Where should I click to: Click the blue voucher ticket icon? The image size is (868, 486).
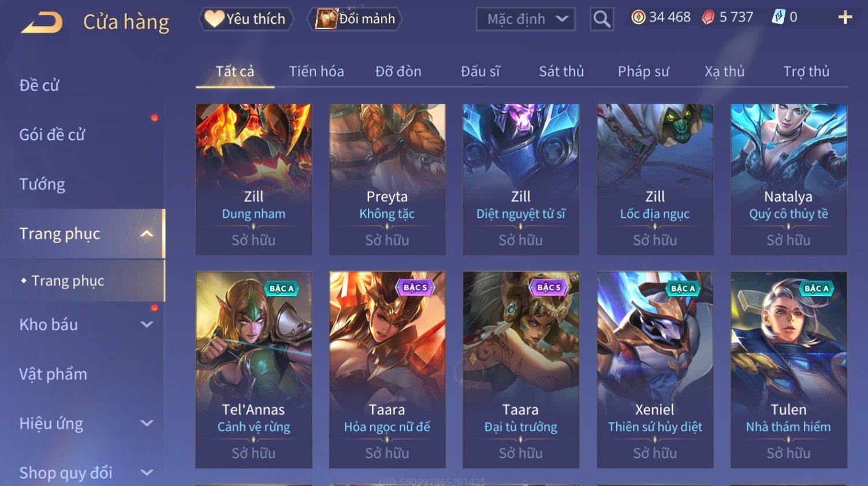click(778, 17)
